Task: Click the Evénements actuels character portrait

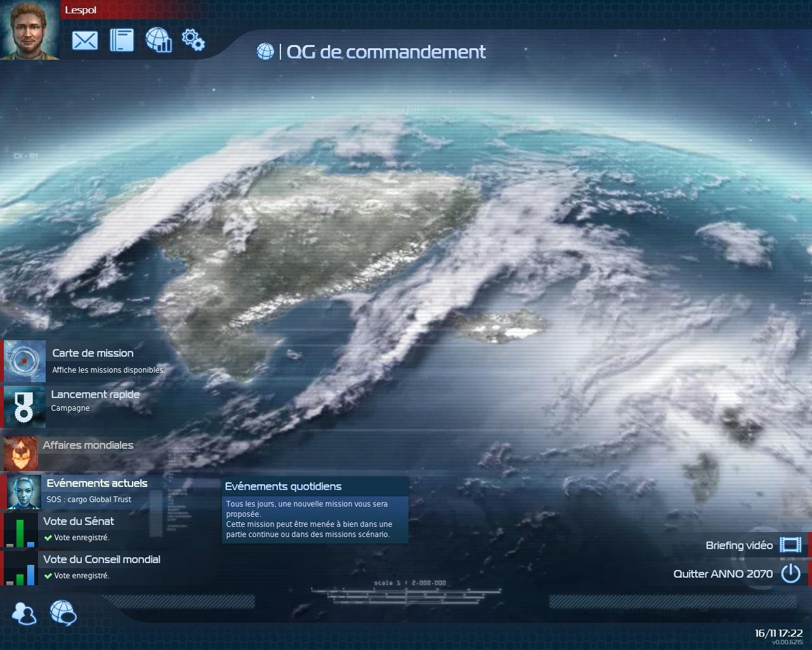Action: [25, 492]
